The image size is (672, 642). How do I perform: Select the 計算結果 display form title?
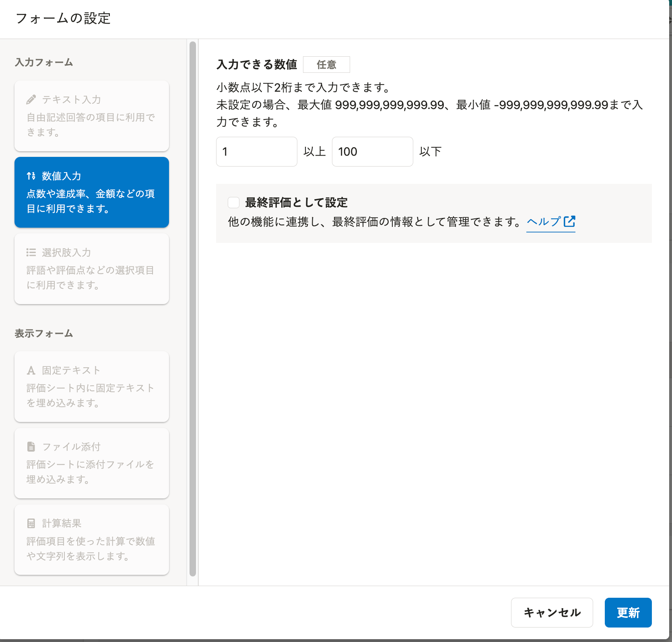[x=62, y=523]
